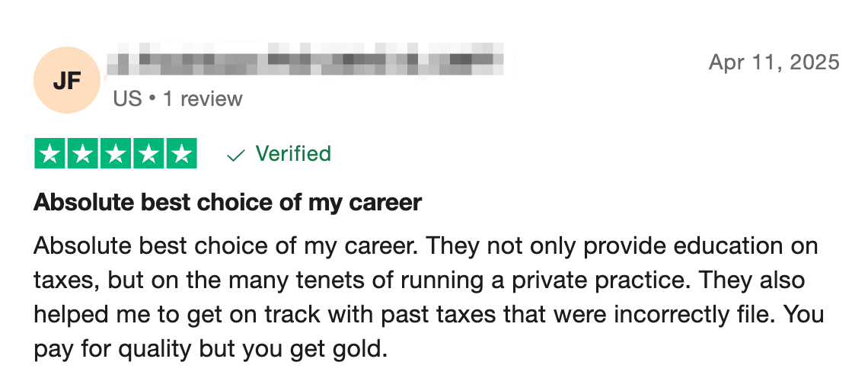Viewport: 868px width, 375px height.
Task: Select the fifth green rating star
Action: pos(181,153)
